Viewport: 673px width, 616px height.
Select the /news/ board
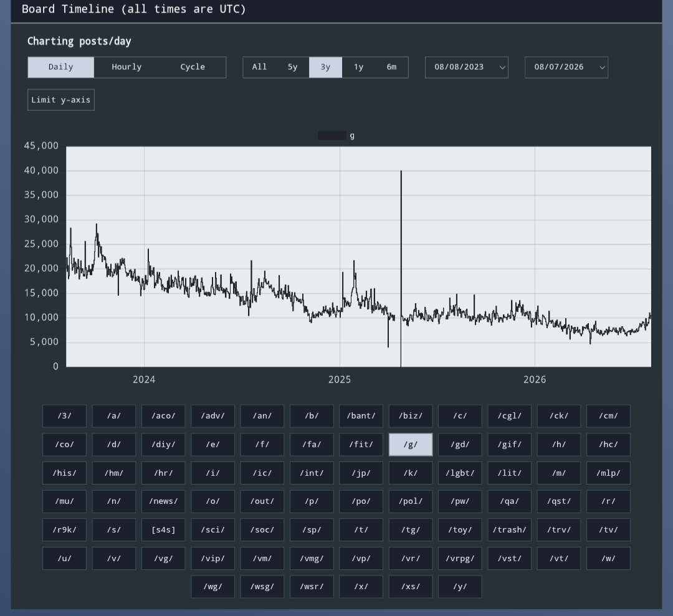(163, 501)
